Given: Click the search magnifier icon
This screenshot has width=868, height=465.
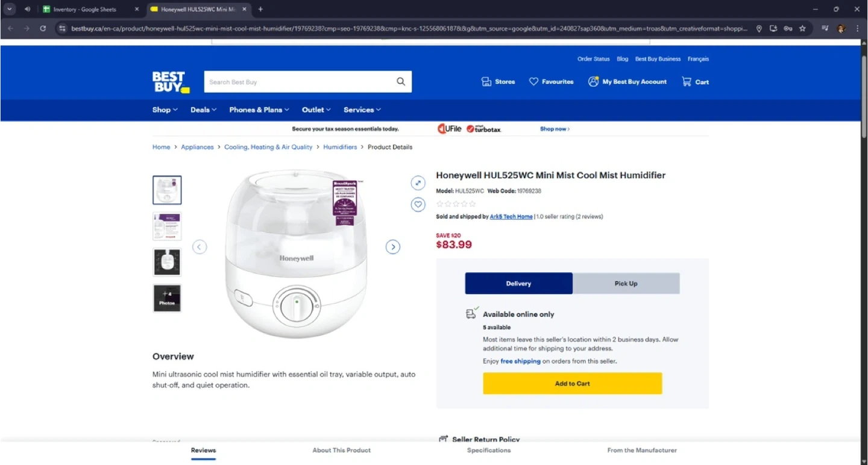Looking at the screenshot, I should (x=401, y=82).
